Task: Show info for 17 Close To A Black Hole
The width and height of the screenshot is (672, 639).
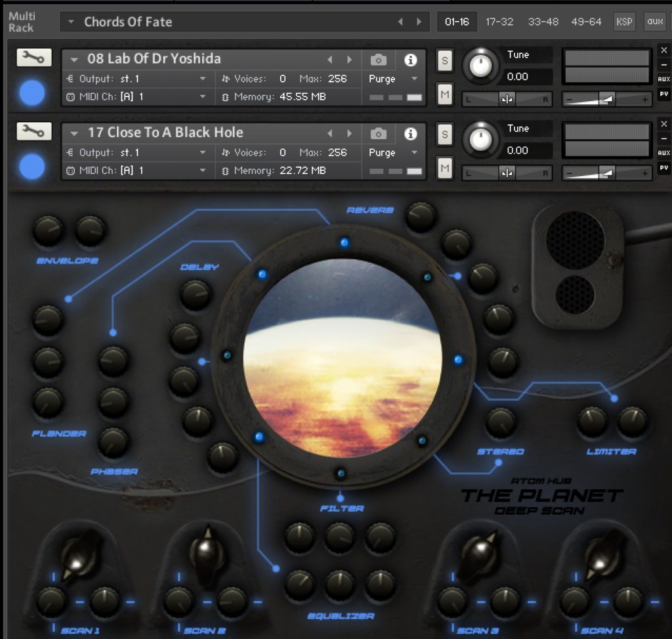Action: [411, 134]
